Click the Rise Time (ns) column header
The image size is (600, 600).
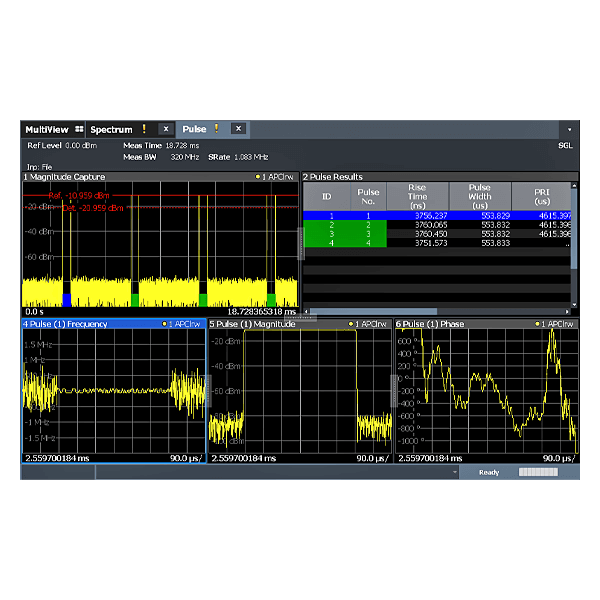click(417, 196)
